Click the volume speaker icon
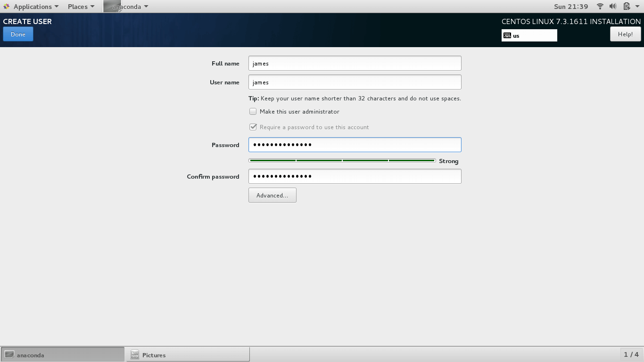This screenshot has height=362, width=644. pos(613,7)
